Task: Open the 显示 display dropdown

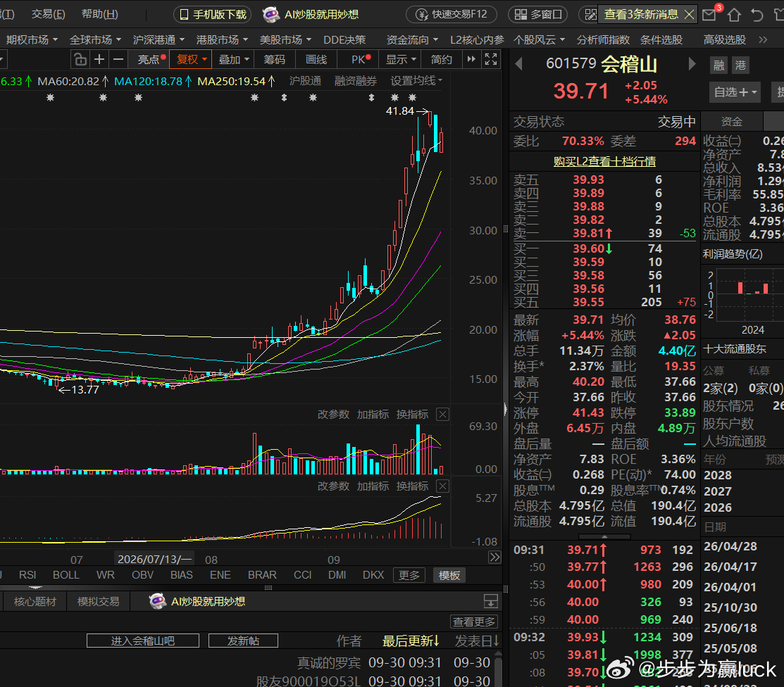Action: pos(401,59)
